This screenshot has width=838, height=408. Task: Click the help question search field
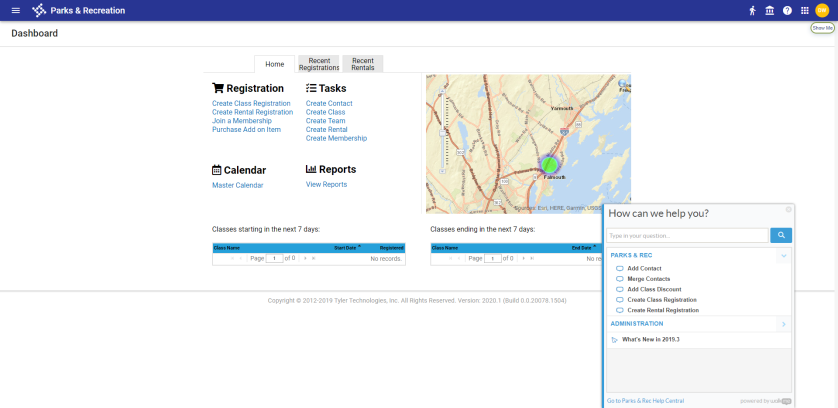(x=687, y=236)
